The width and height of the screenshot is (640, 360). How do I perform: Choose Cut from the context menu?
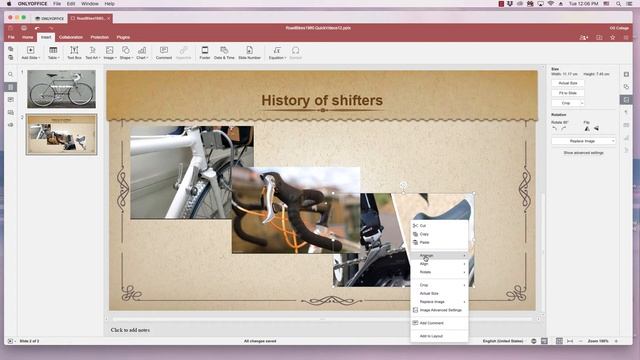point(439,226)
